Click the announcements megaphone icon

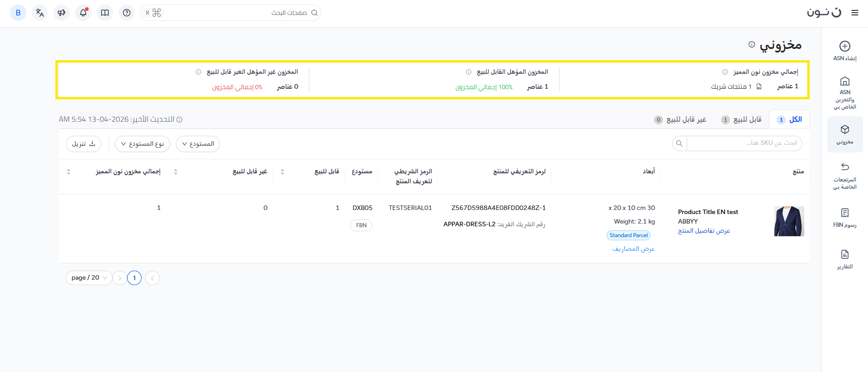tap(62, 13)
